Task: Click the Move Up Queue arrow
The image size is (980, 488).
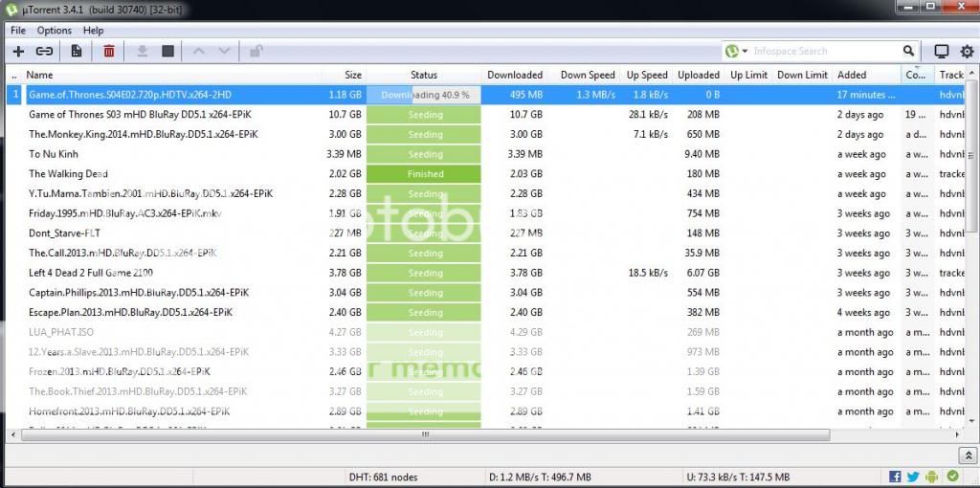Action: (x=199, y=52)
